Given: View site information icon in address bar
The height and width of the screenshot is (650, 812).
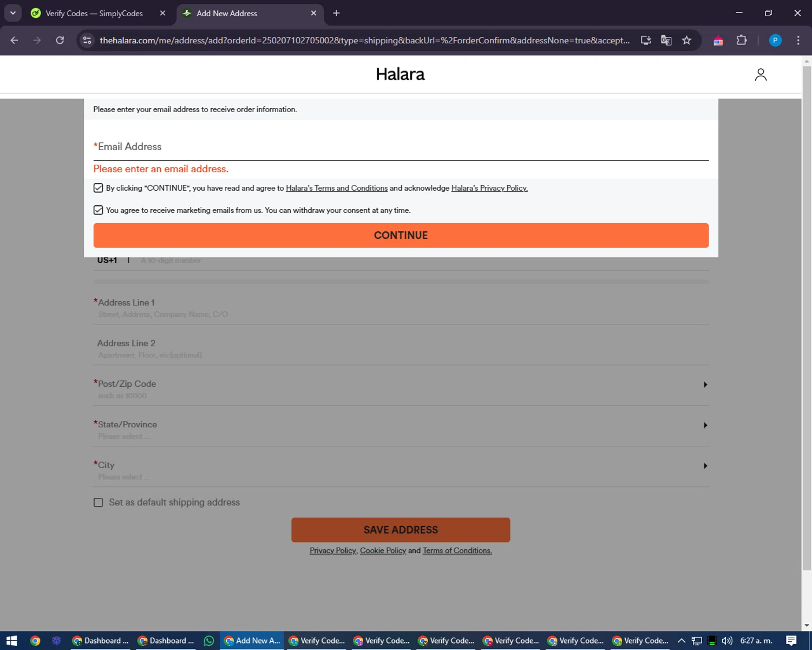Looking at the screenshot, I should [87, 40].
